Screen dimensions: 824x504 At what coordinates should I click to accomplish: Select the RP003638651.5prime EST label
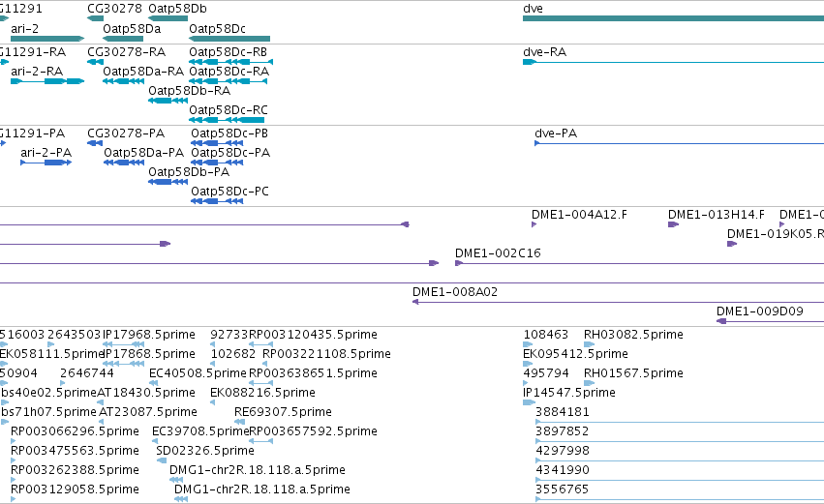[x=313, y=373]
